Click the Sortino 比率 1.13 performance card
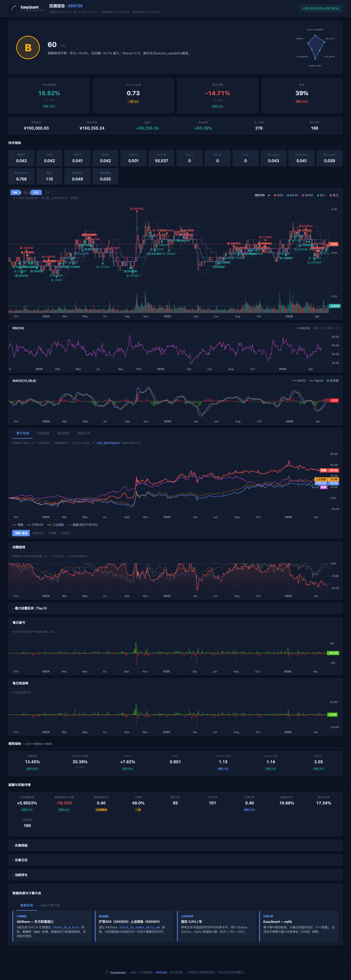This screenshot has width=351, height=980. [223, 763]
